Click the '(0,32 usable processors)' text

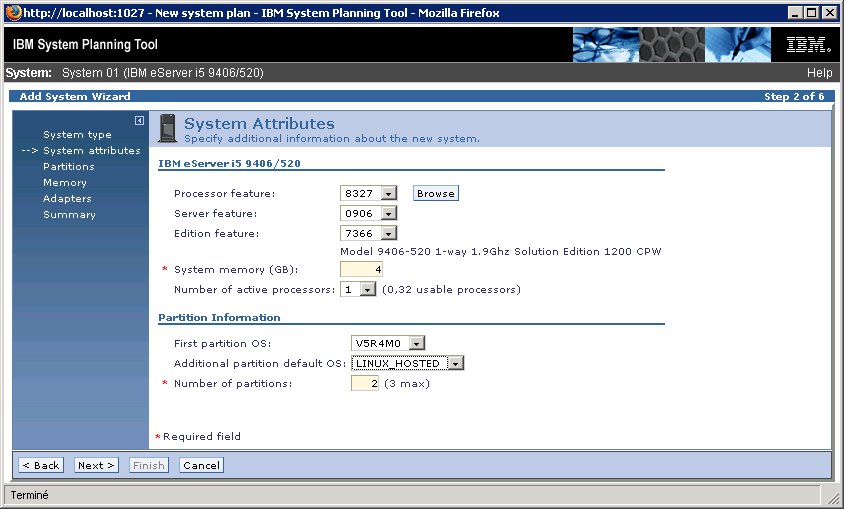pos(451,289)
